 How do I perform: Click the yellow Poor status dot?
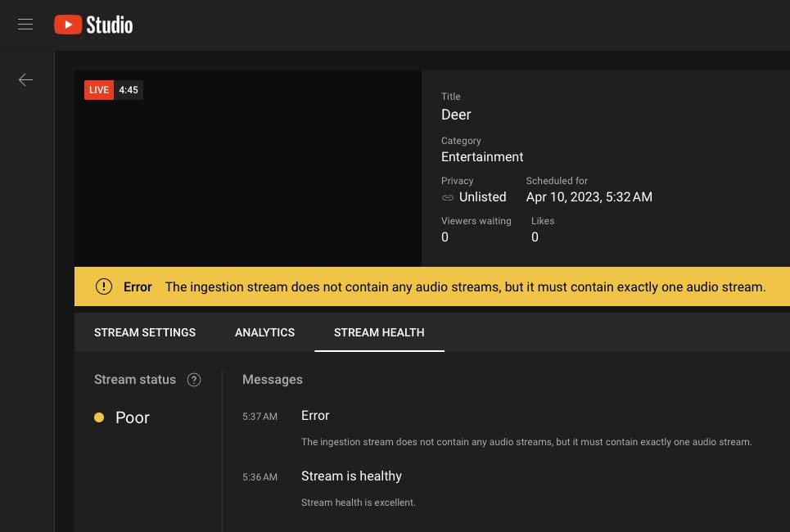[x=99, y=417]
